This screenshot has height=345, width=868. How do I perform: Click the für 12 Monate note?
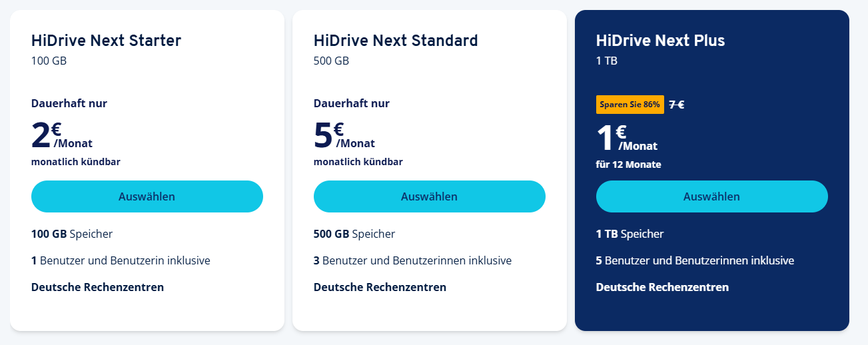[x=628, y=165]
